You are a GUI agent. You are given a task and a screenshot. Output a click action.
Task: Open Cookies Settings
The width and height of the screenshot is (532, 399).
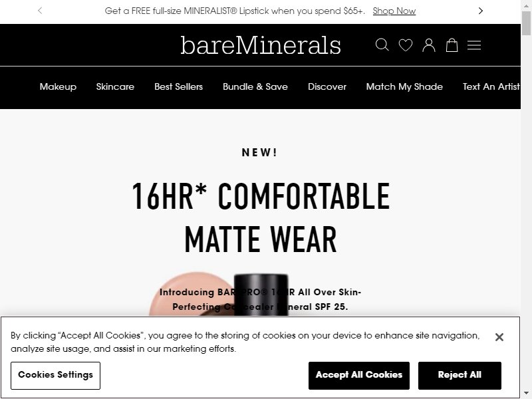(x=55, y=375)
